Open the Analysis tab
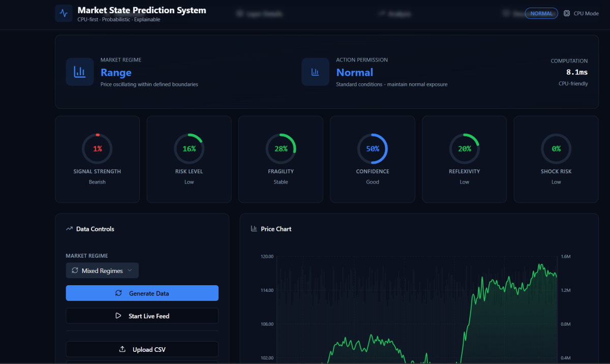610x364 pixels. click(395, 14)
